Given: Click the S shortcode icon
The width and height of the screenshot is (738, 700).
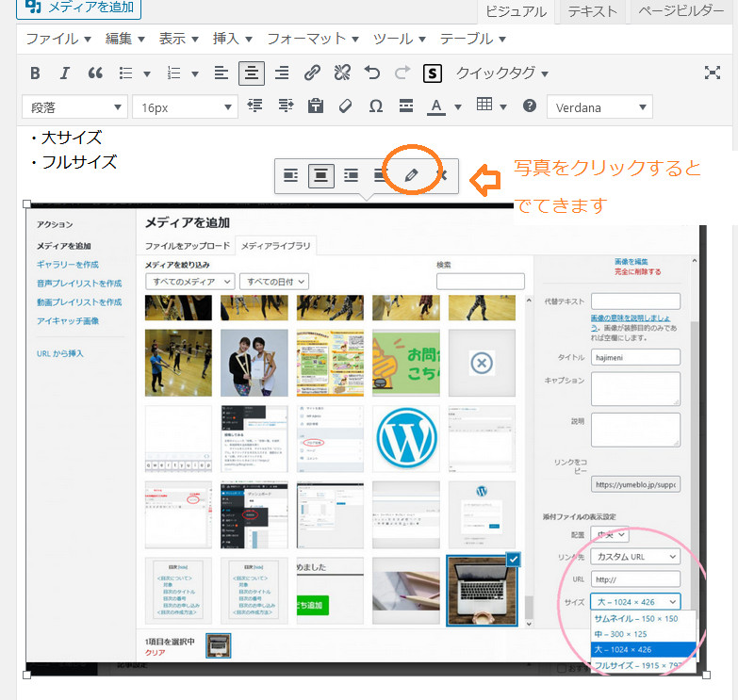Looking at the screenshot, I should [x=433, y=73].
